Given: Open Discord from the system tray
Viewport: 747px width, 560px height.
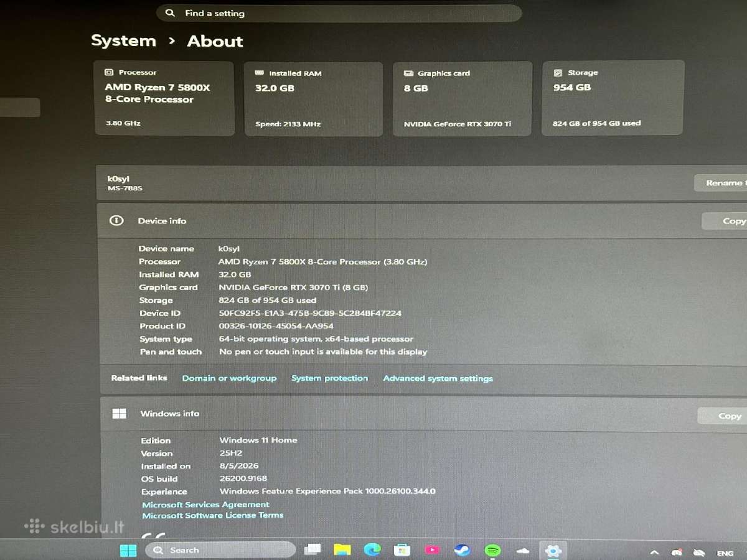Looking at the screenshot, I should coord(677,553).
